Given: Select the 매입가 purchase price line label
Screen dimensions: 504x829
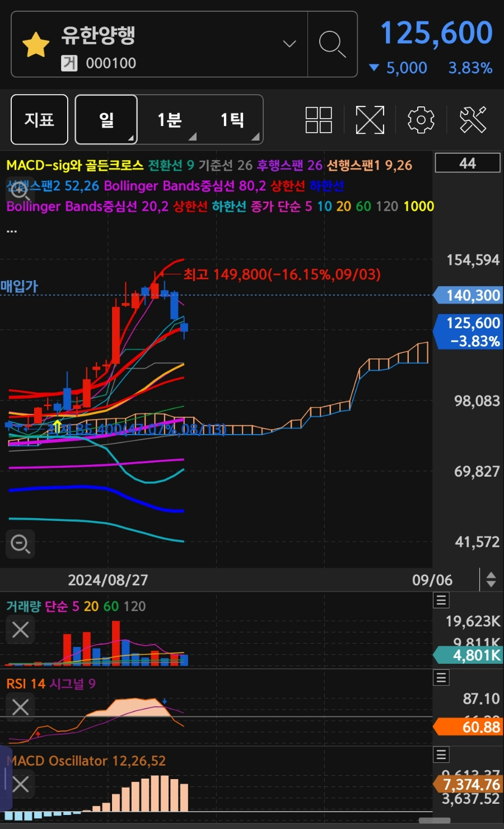Looking at the screenshot, I should click(20, 286).
